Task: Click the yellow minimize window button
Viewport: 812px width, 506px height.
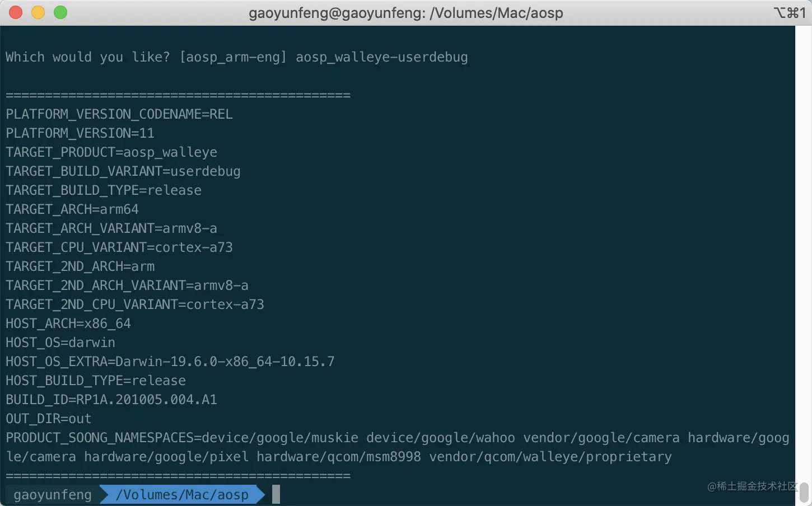Action: (x=38, y=12)
